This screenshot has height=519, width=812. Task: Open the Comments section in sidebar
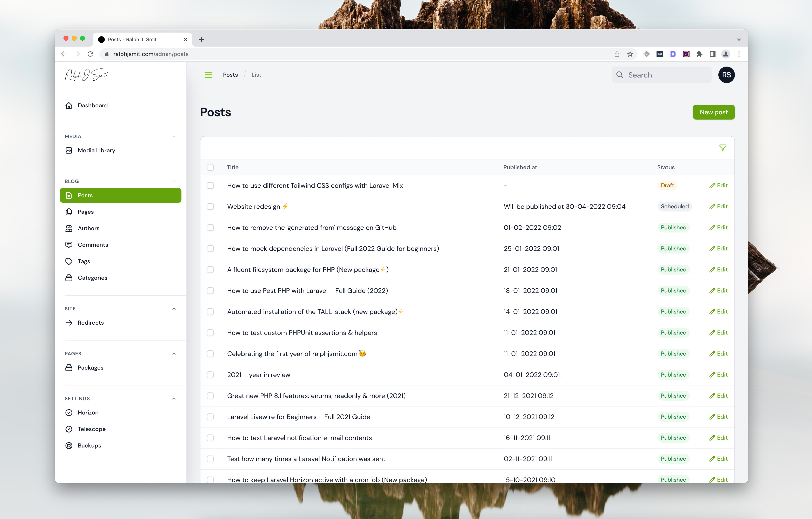93,245
